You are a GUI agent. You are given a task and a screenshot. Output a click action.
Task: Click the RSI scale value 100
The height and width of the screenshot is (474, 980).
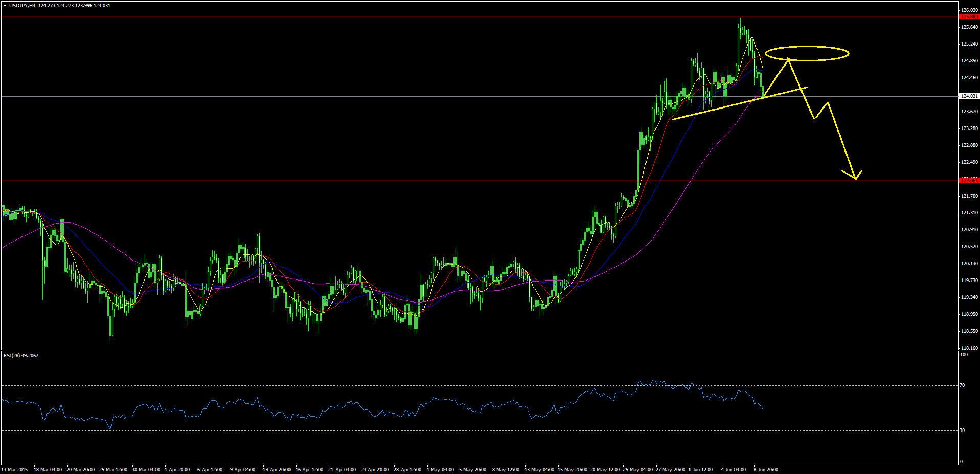click(x=964, y=355)
